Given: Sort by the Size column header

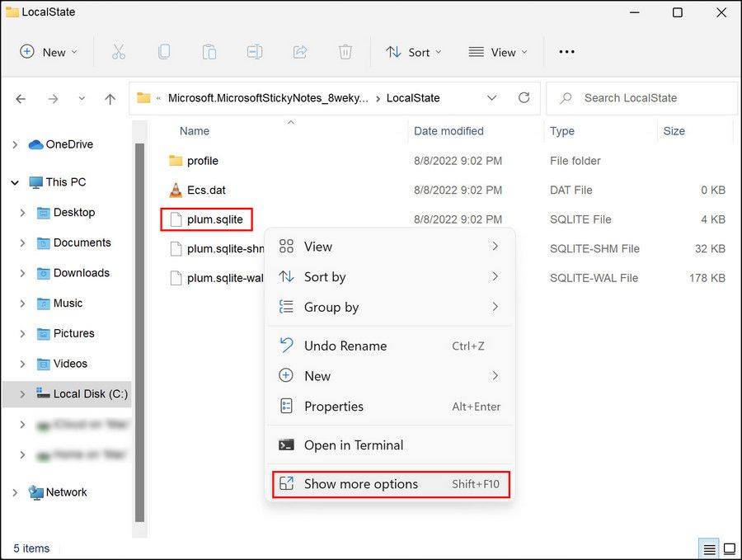Looking at the screenshot, I should tap(674, 131).
